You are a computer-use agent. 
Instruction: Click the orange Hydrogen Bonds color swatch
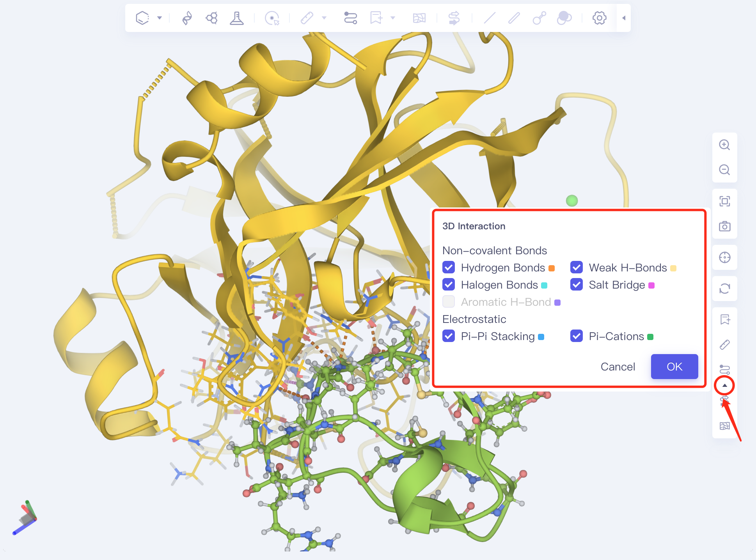[552, 268]
